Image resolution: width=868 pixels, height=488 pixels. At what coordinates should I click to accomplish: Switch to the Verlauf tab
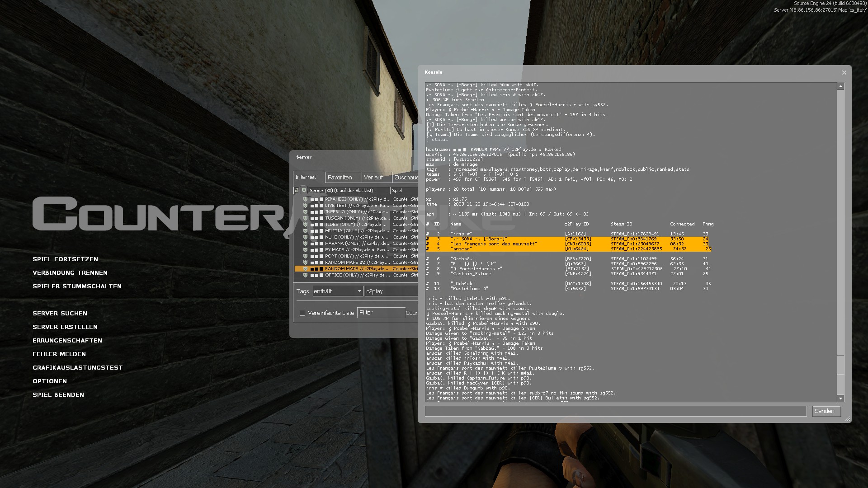click(x=373, y=177)
